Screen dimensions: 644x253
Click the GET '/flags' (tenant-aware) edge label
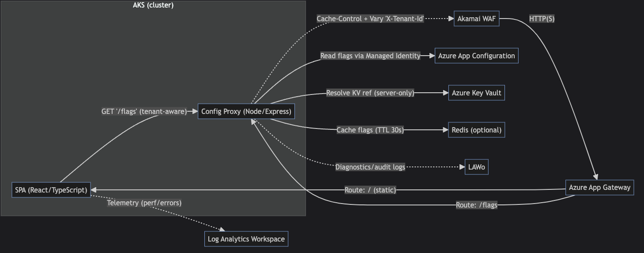tap(144, 112)
